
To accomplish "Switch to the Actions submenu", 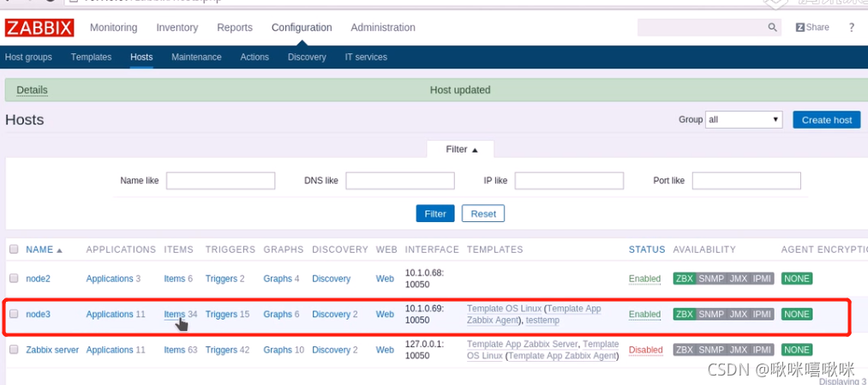I will coord(254,57).
